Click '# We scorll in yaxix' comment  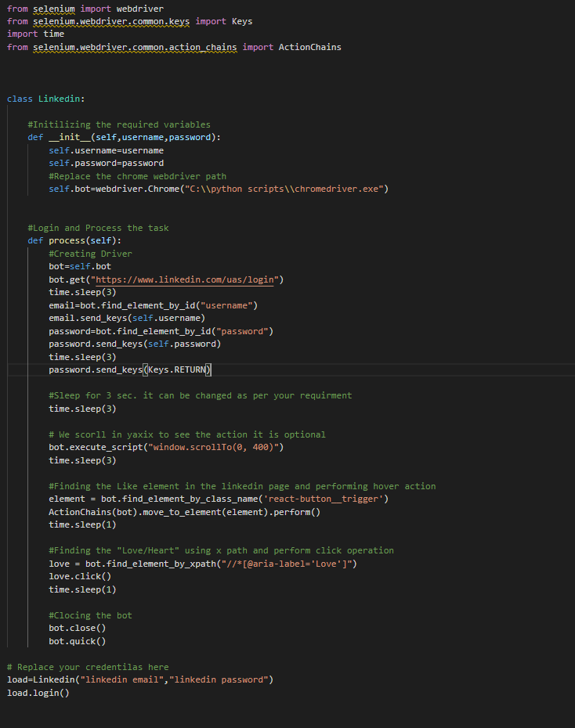tap(187, 434)
